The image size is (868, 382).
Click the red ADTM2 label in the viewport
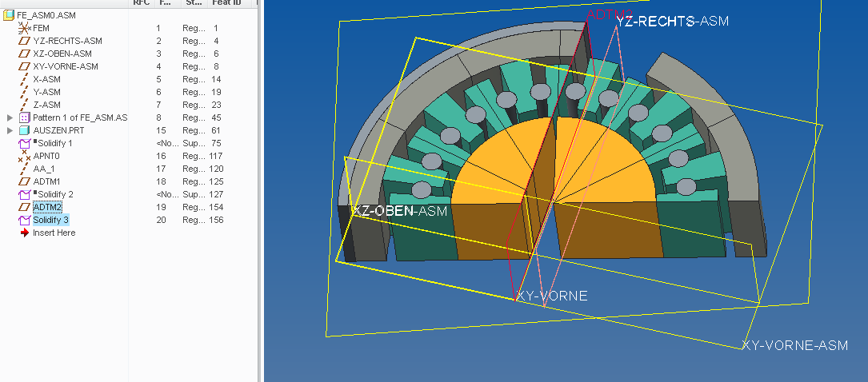[609, 14]
